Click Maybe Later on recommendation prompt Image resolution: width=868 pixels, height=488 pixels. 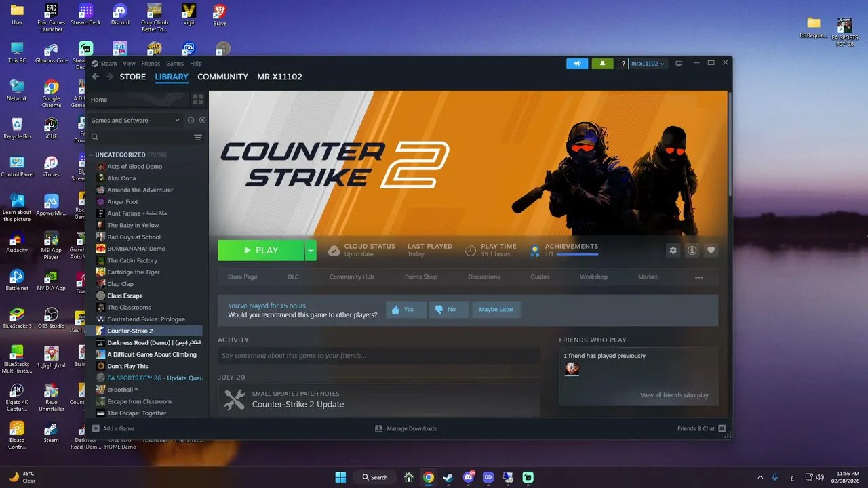496,309
